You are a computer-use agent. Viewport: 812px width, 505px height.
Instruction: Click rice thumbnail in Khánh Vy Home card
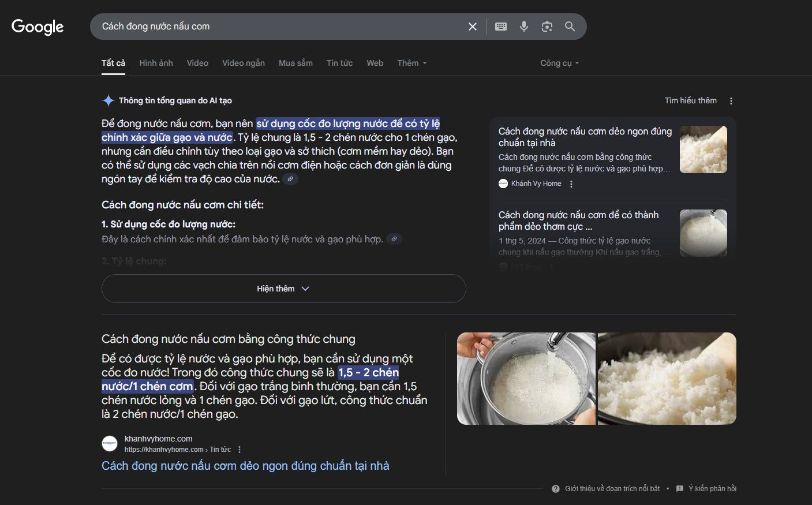click(x=704, y=149)
